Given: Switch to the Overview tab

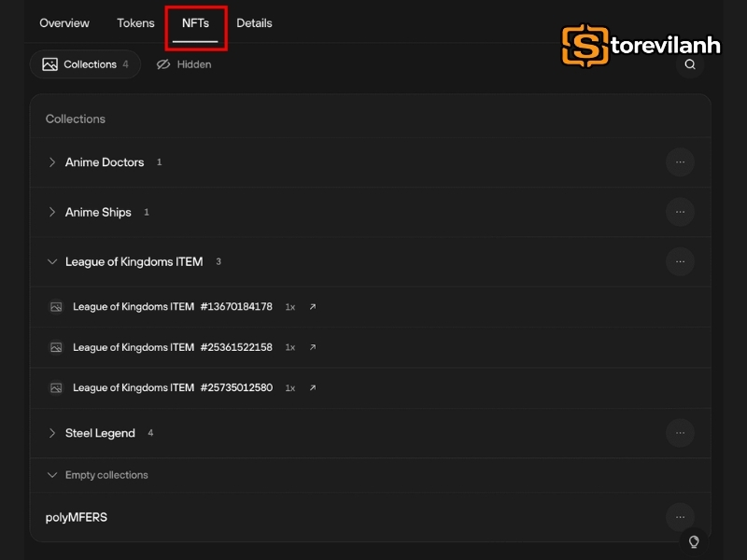Looking at the screenshot, I should 64,22.
